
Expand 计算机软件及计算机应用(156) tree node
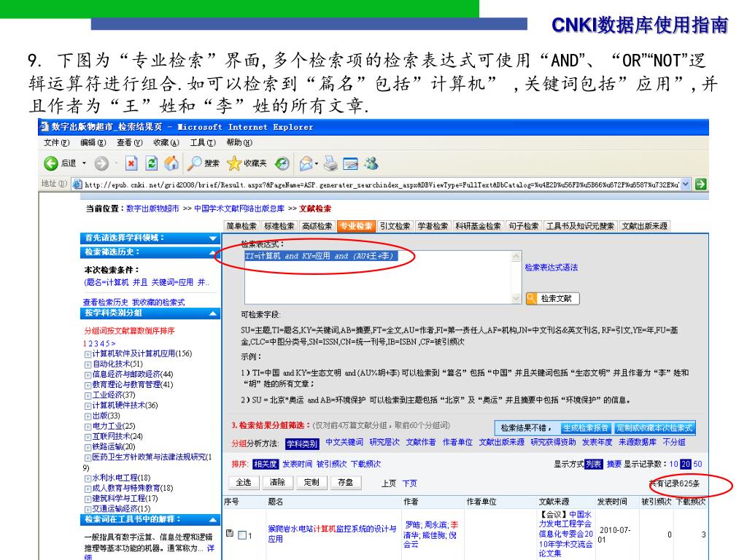(88, 354)
